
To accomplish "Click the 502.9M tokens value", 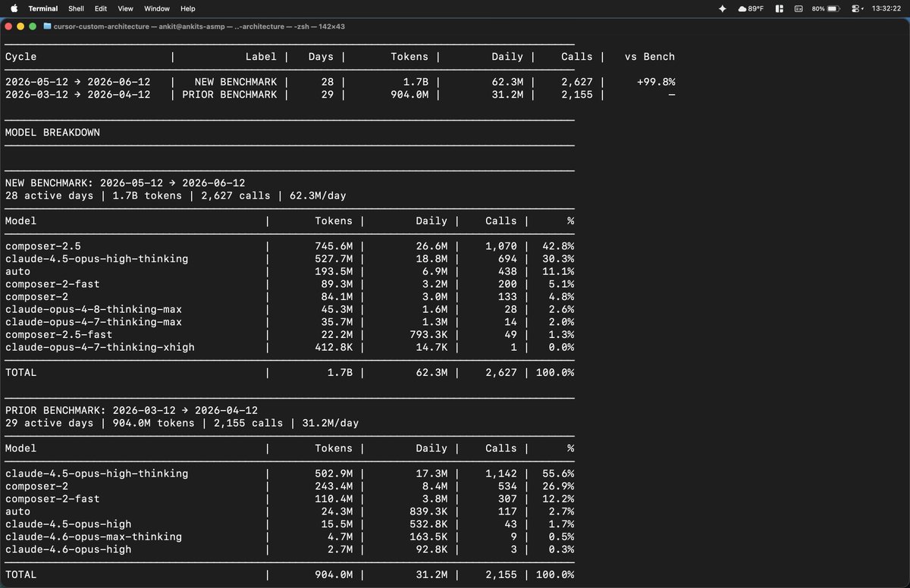I will tap(334, 474).
